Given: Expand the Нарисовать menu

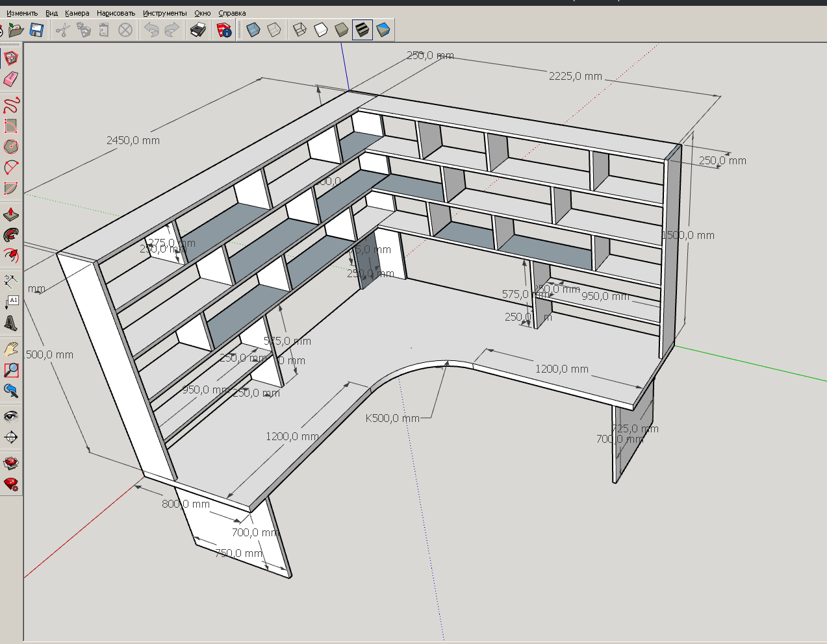Looking at the screenshot, I should [x=116, y=13].
